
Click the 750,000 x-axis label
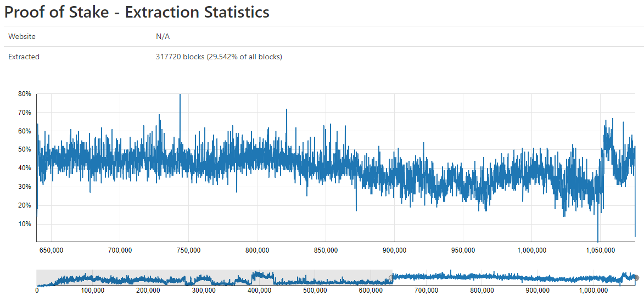pos(188,250)
